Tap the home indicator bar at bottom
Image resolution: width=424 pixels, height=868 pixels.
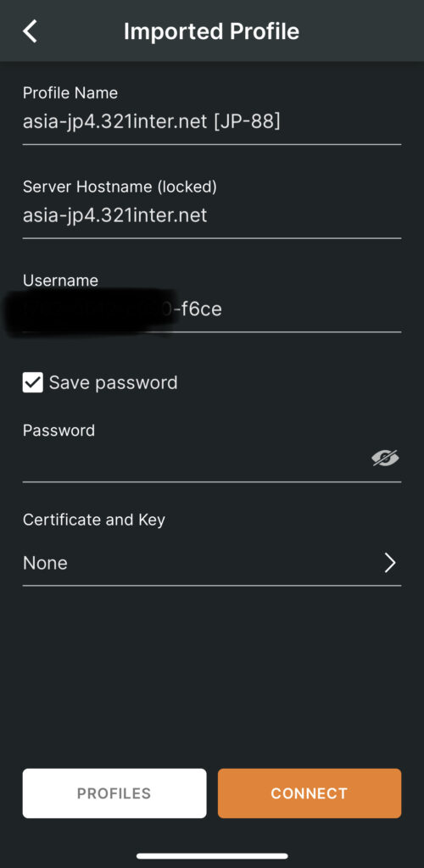pos(212,856)
